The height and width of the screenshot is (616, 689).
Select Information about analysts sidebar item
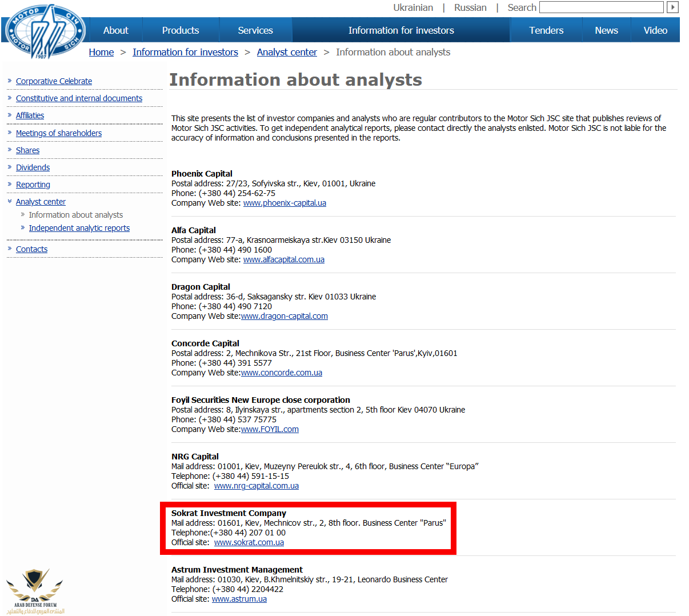[x=76, y=215]
